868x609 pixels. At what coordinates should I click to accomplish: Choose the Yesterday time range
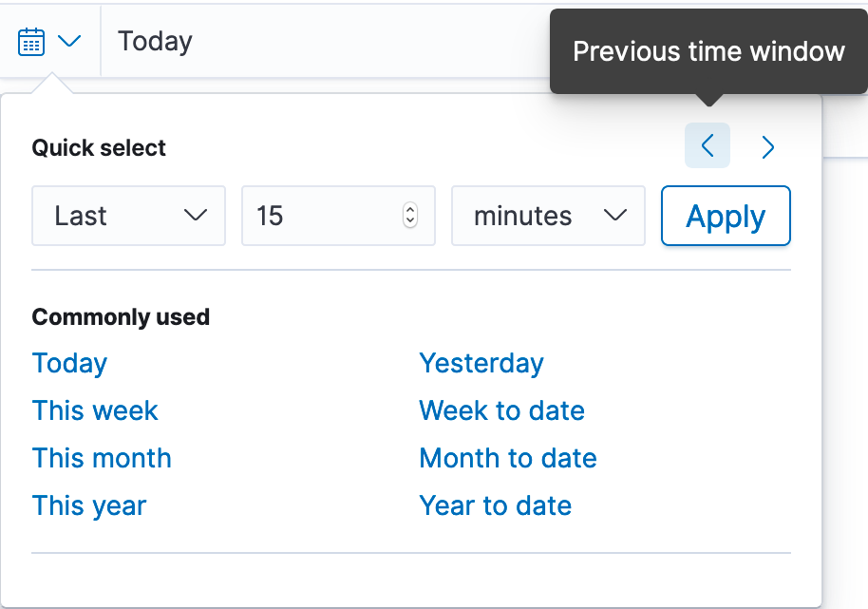(x=481, y=364)
